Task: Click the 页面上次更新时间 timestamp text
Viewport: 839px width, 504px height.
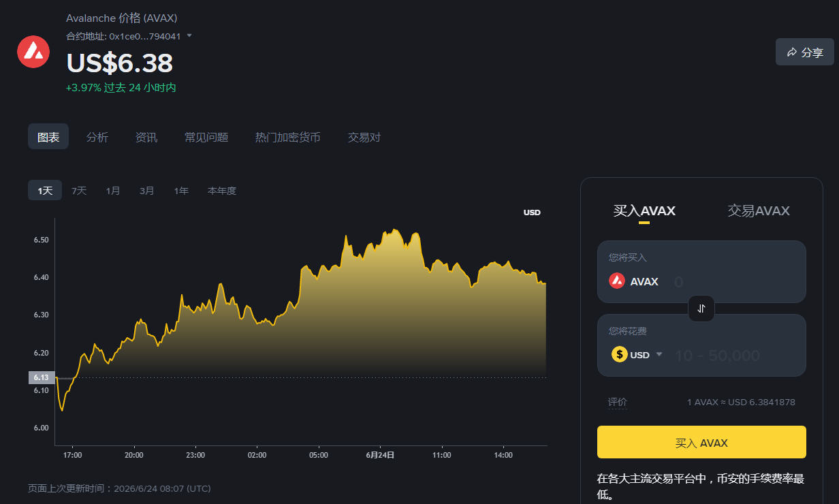Action: coord(119,488)
